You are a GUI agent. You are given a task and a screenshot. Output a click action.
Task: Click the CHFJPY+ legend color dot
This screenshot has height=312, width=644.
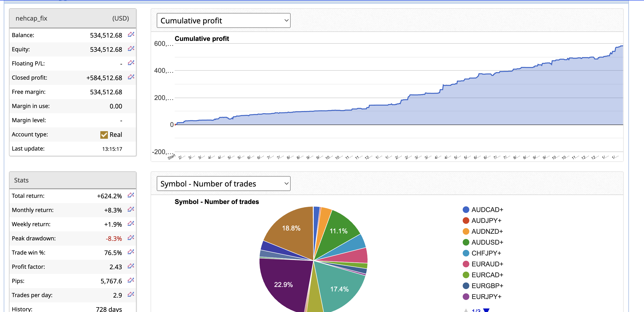[466, 253]
